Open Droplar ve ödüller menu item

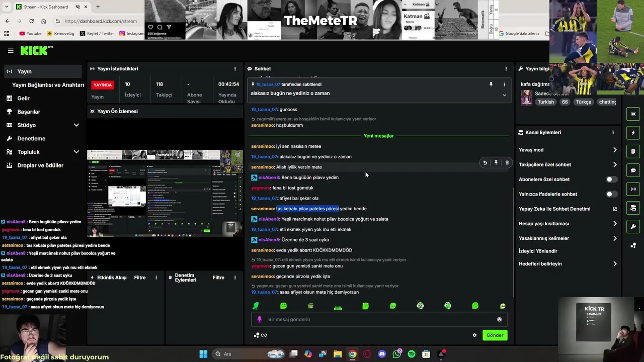(42, 165)
